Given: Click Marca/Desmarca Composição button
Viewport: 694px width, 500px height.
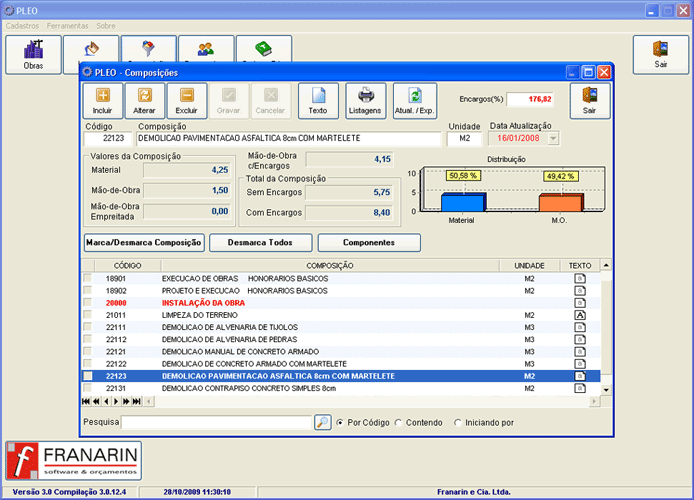Looking at the screenshot, I should (144, 242).
